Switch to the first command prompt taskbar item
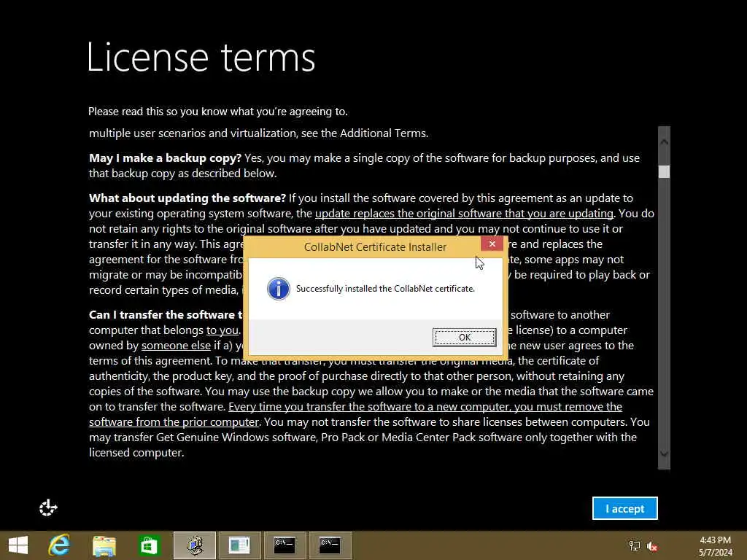Image resolution: width=747 pixels, height=560 pixels. (285, 545)
